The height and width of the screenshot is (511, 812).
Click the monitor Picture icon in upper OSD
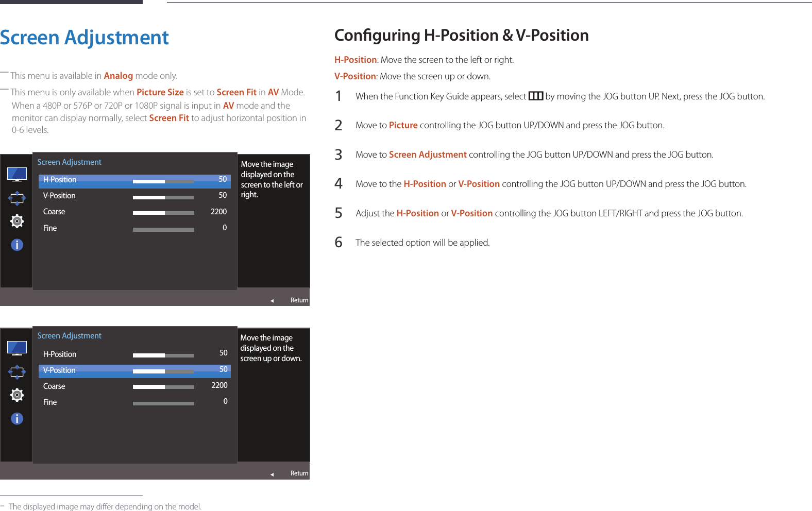pos(17,174)
